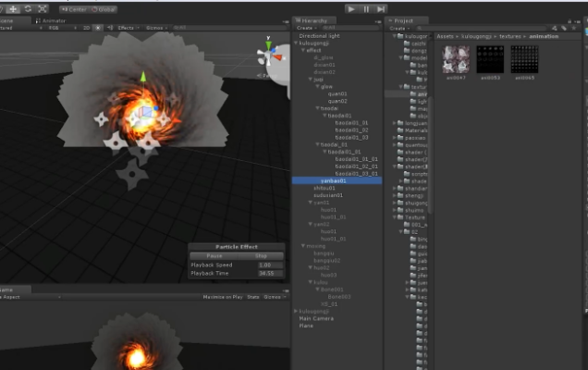Select the first animation texture thumbnail
The image size is (588, 370).
pyautogui.click(x=456, y=59)
